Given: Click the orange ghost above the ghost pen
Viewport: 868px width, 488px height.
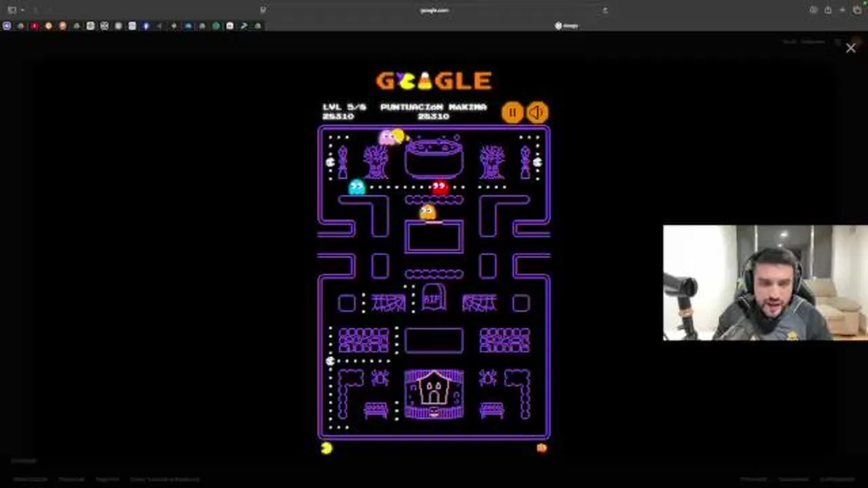Looking at the screenshot, I should 427,212.
